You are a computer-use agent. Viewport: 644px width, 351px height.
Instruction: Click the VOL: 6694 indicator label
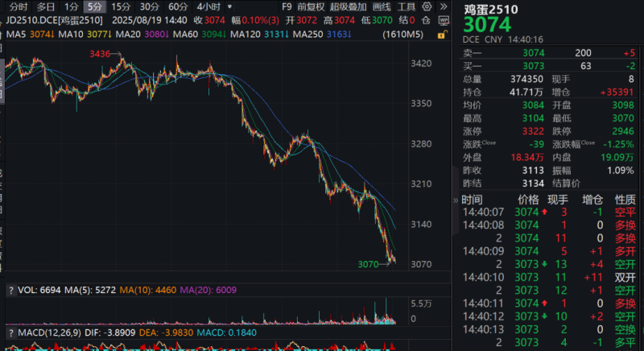39,291
